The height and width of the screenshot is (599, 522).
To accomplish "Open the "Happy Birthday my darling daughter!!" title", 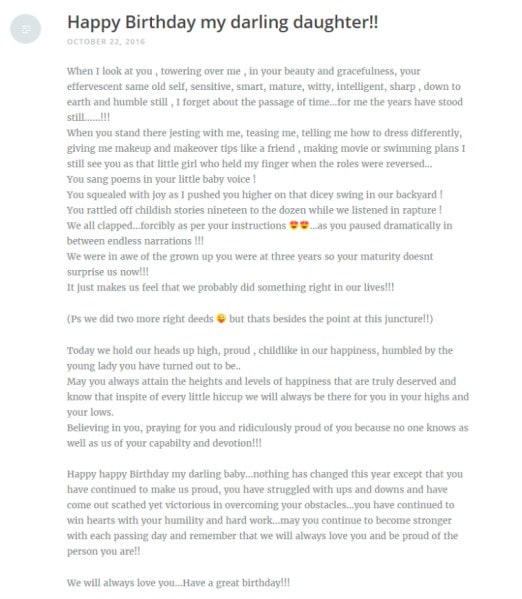I will click(x=223, y=22).
